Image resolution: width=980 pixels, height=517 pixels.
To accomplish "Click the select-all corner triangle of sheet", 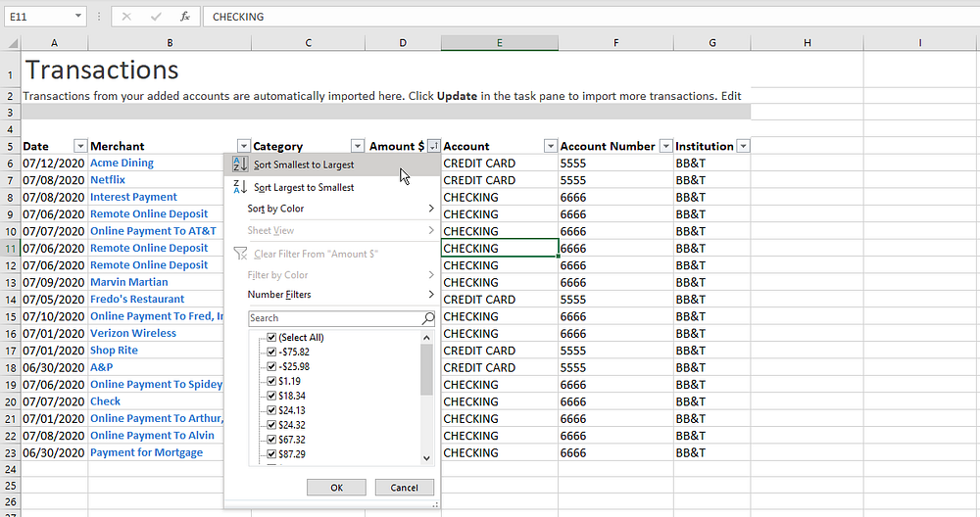I will pyautogui.click(x=13, y=43).
